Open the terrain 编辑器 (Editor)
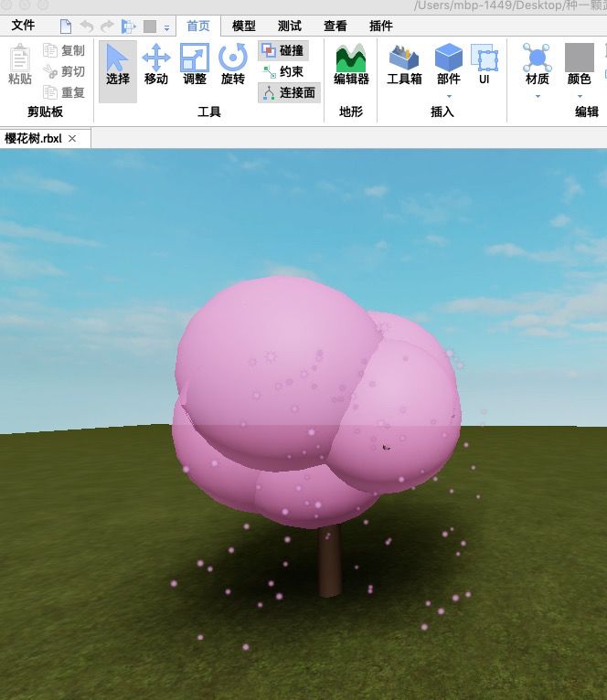 tap(351, 65)
